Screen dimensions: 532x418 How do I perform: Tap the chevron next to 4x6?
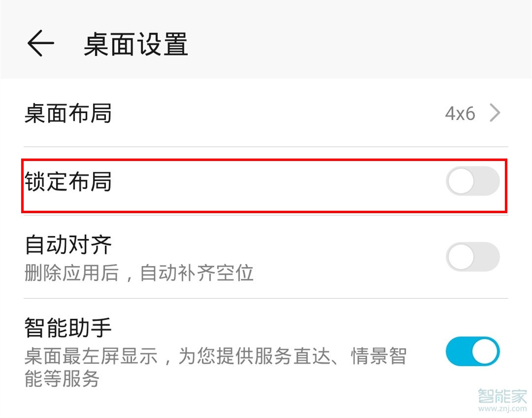pos(495,113)
